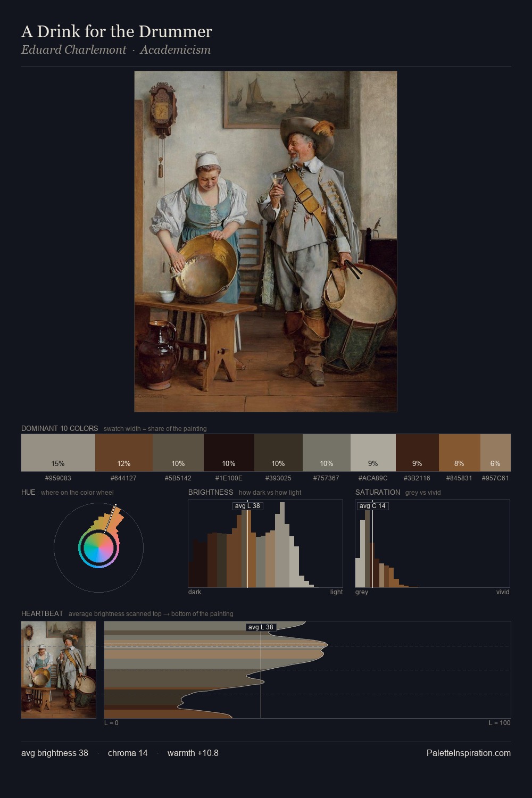Pick the #5B5142 swatch
This screenshot has width=532, height=798.
click(178, 453)
